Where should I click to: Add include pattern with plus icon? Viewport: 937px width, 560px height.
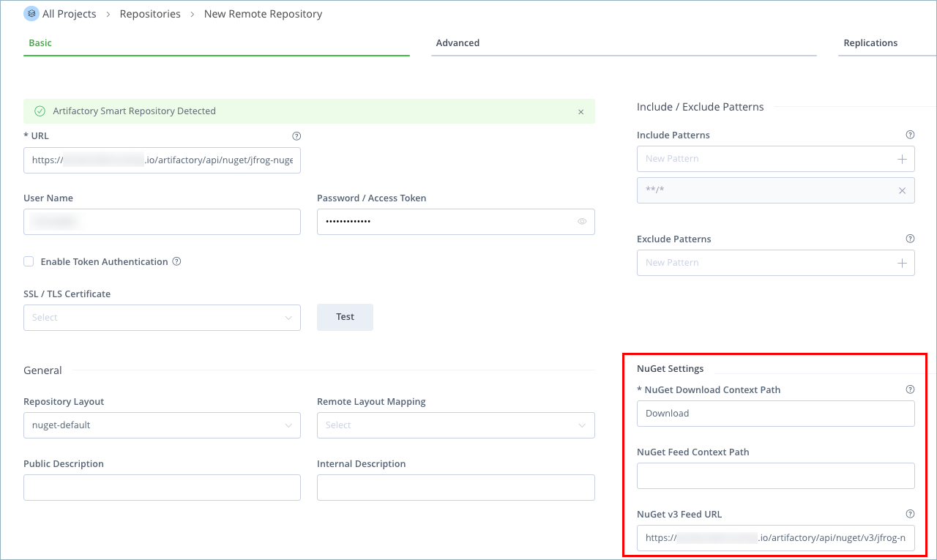tap(902, 159)
